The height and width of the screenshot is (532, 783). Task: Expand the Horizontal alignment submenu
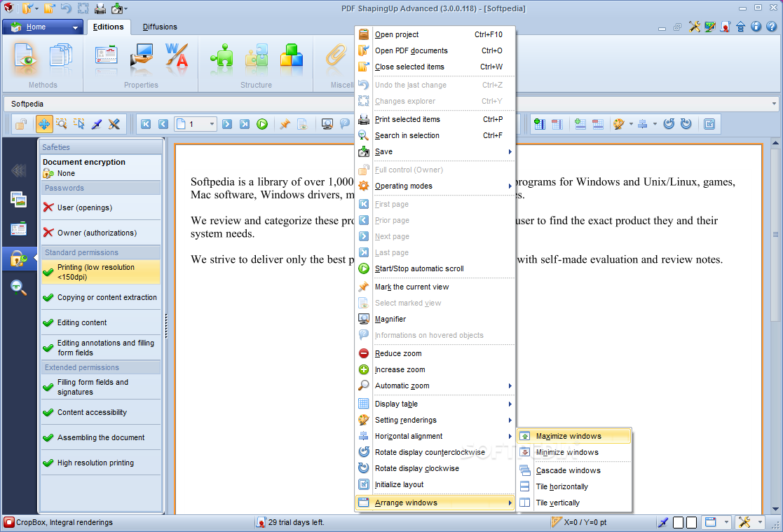[435, 436]
